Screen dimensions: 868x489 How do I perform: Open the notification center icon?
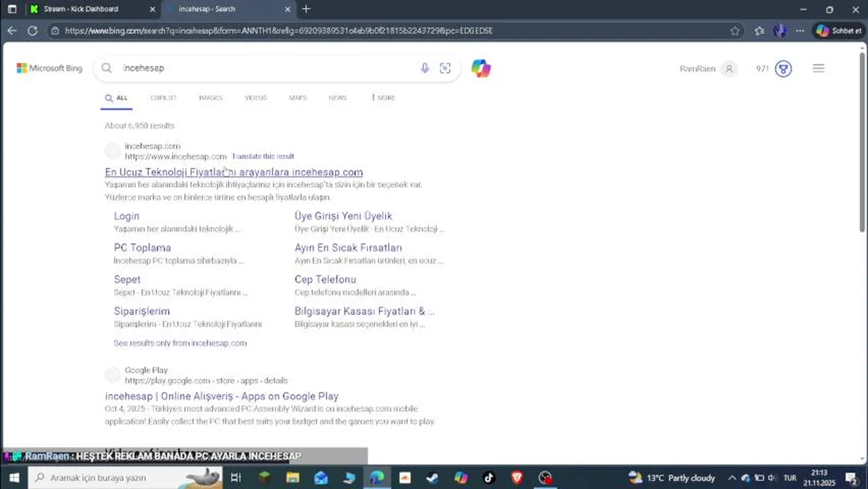coord(850,477)
